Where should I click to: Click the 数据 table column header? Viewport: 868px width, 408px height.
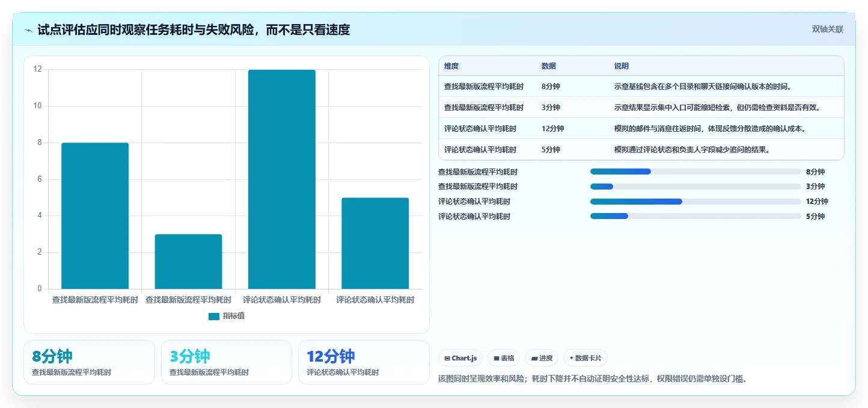[549, 66]
